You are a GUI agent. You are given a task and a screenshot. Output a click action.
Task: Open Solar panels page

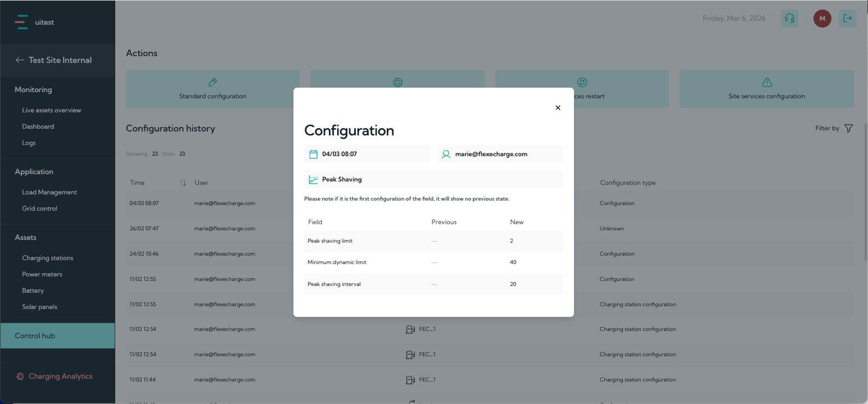pyautogui.click(x=39, y=307)
